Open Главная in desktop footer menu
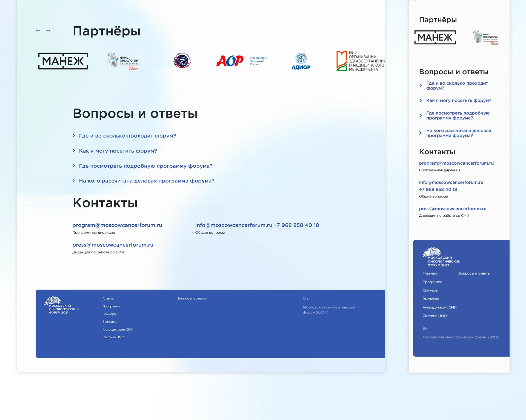Viewport: 526px width, 420px height. [109, 299]
